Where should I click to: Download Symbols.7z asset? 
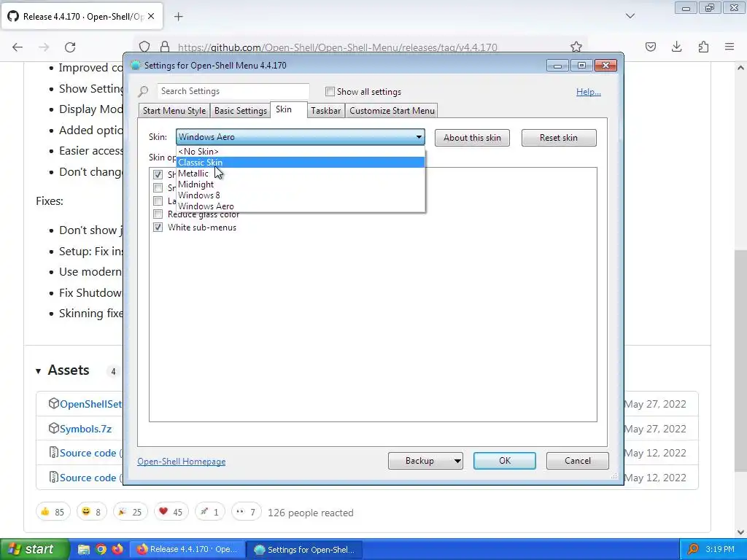tap(86, 429)
